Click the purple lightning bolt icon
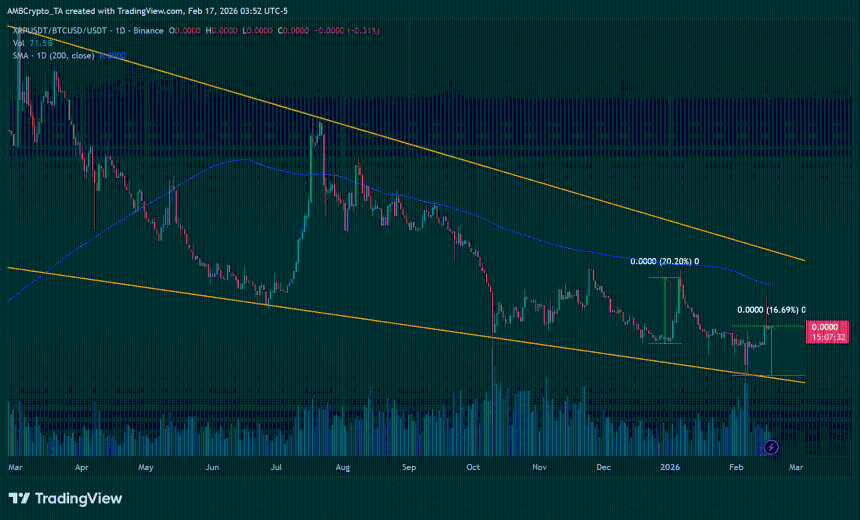Viewport: 860px width, 520px height. click(x=771, y=448)
